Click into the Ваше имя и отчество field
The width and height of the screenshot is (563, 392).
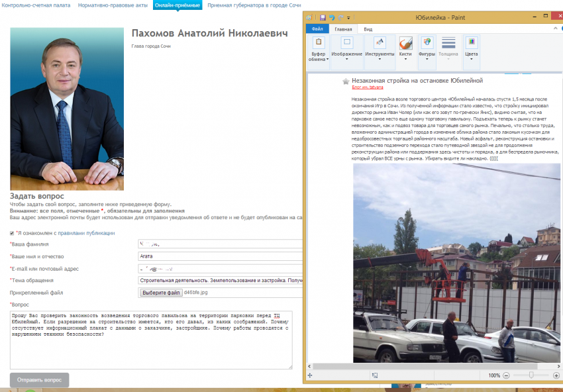[x=219, y=256]
